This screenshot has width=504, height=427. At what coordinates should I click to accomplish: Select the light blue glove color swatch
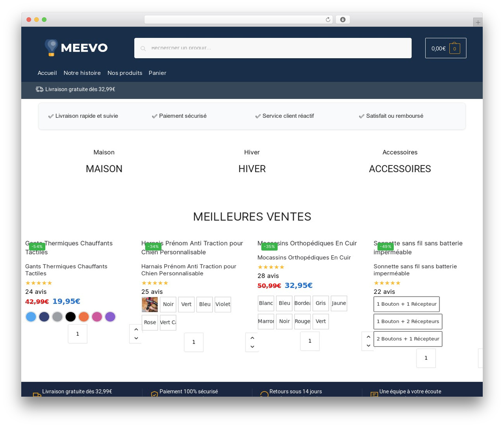tap(31, 317)
